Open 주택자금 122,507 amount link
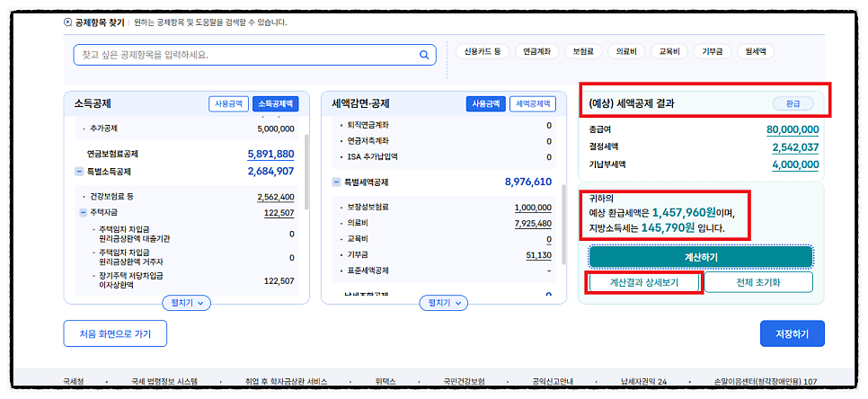Screen dimensions: 868x399 pyautogui.click(x=279, y=212)
